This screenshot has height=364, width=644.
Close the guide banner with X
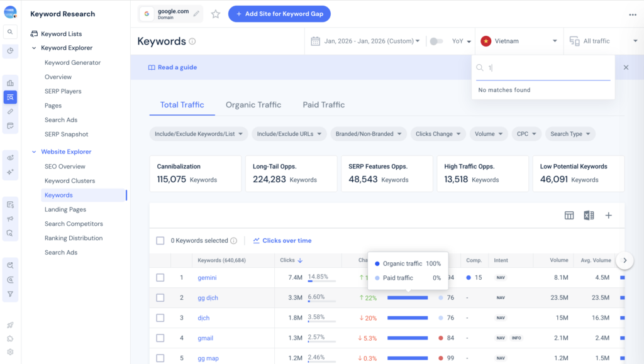pos(626,67)
